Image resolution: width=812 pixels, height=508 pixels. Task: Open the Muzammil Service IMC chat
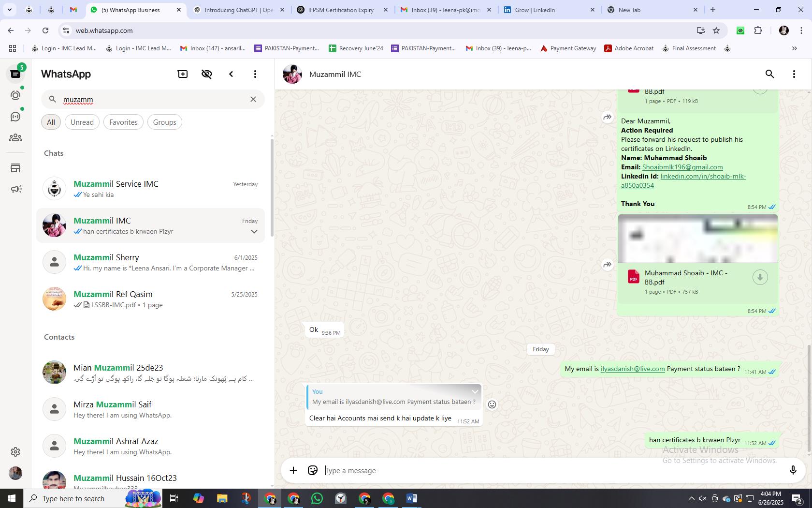click(151, 189)
